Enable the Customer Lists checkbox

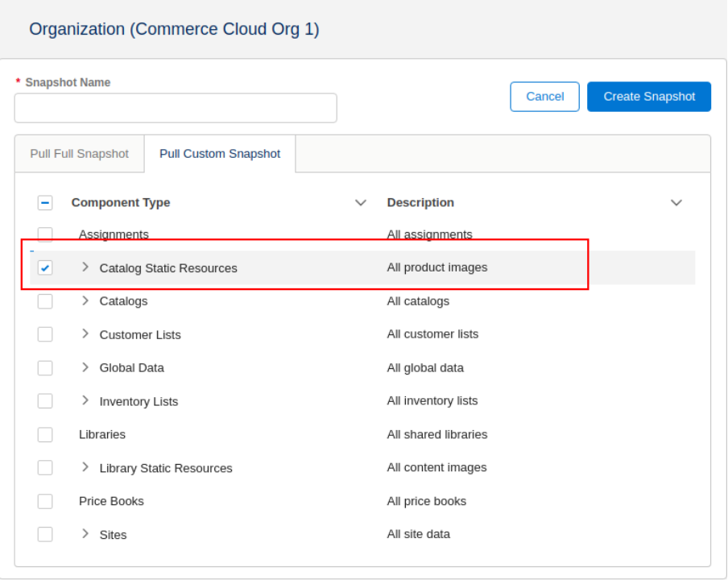pyautogui.click(x=45, y=334)
